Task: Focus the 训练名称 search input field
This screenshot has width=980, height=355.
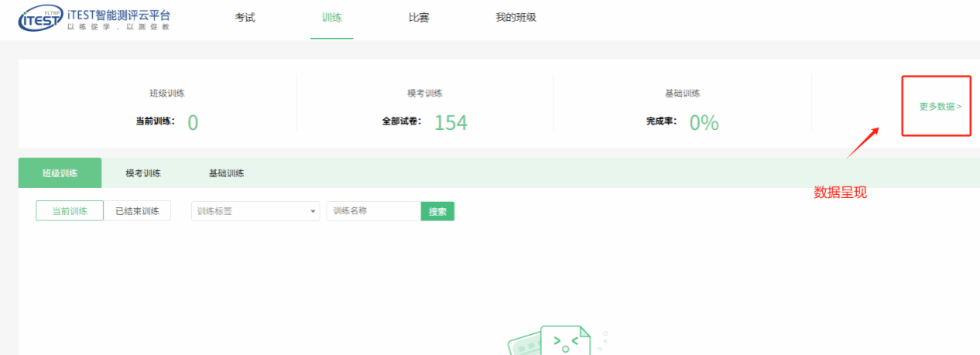Action: pos(373,211)
